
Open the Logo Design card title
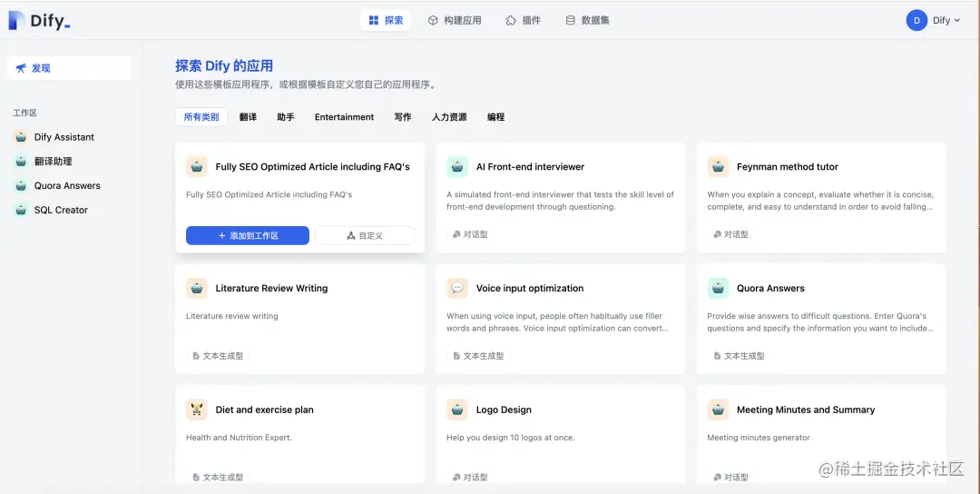pyautogui.click(x=504, y=410)
